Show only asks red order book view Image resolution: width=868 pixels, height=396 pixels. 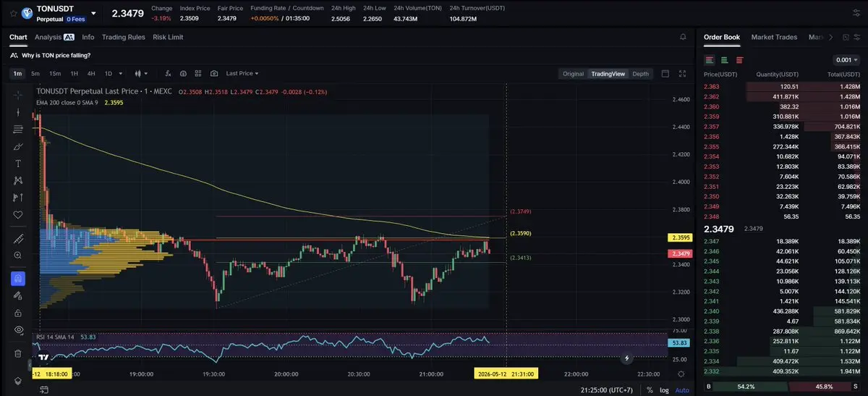point(739,60)
